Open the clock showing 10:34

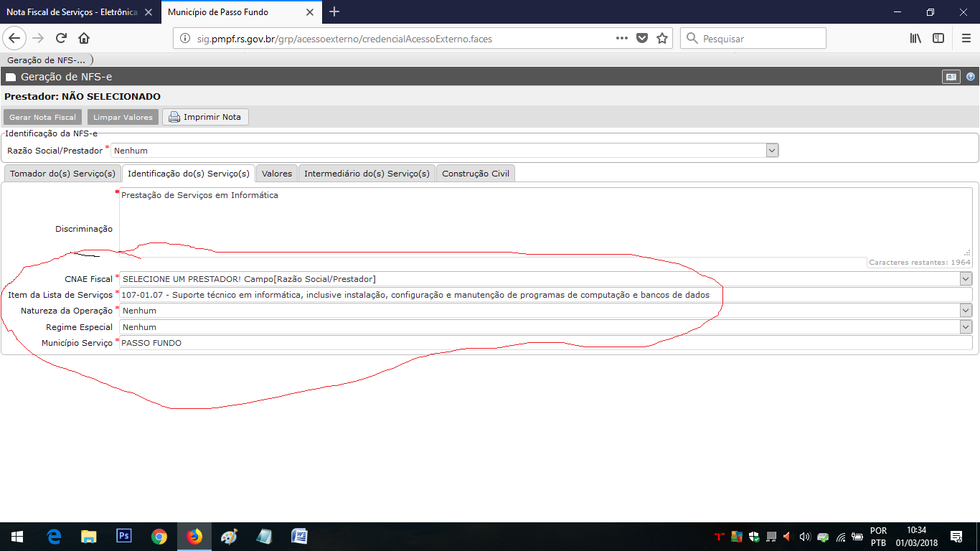pos(916,537)
